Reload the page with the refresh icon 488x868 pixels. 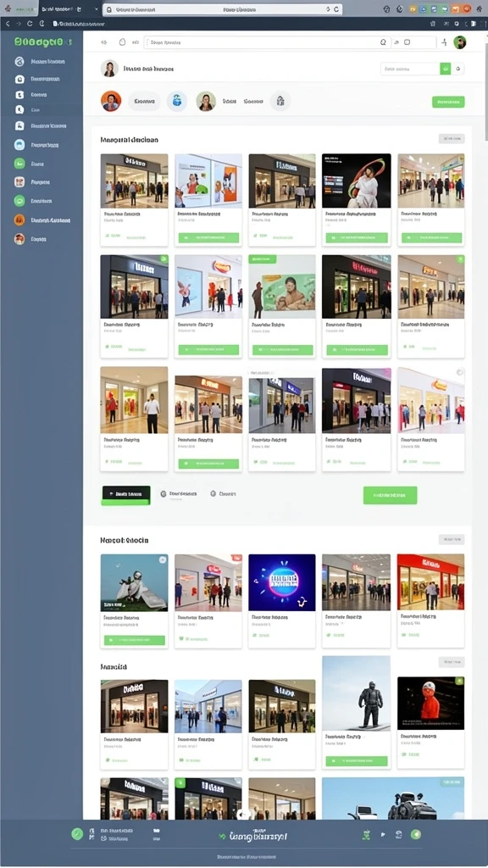(x=30, y=24)
